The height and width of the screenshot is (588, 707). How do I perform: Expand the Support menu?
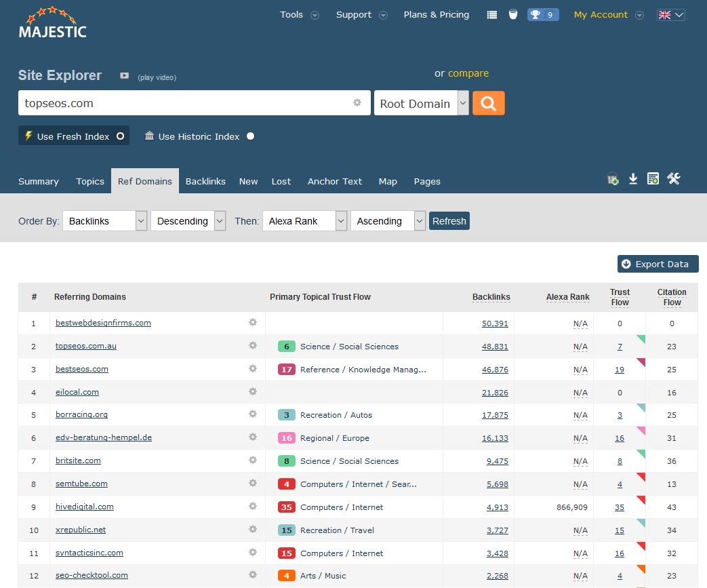[361, 15]
